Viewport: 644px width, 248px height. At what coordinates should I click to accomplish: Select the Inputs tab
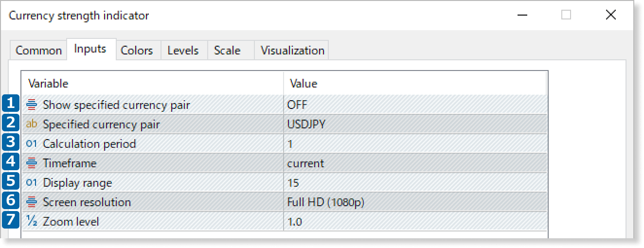click(x=90, y=49)
